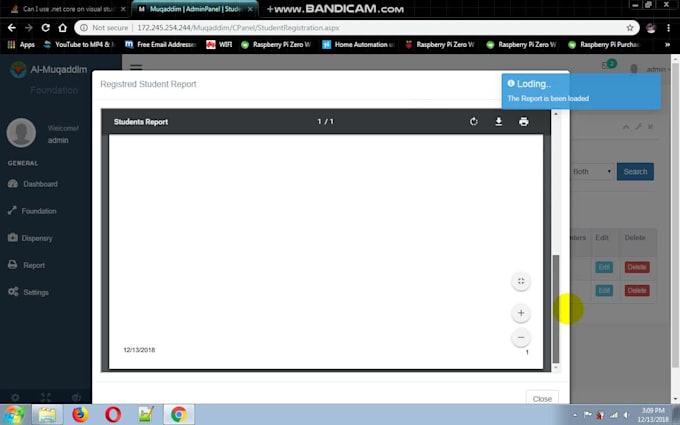Screen dimensions: 680x425
Task: Click the admin profile picture
Action: coord(21,133)
